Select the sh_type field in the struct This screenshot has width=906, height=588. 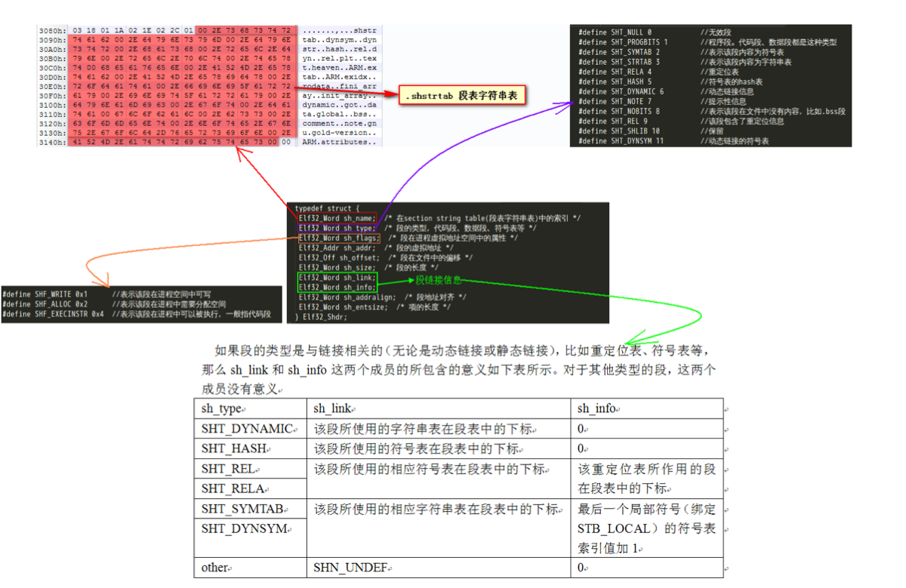click(337, 228)
